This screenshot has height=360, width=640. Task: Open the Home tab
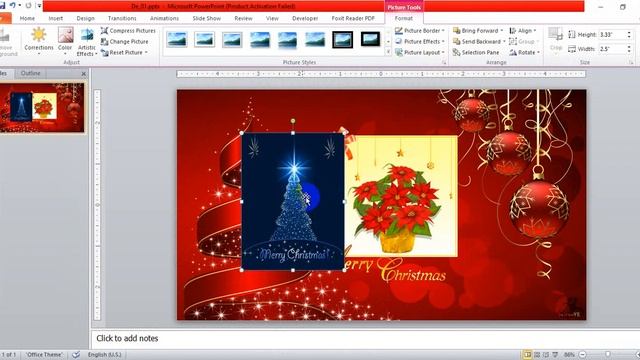point(27,18)
